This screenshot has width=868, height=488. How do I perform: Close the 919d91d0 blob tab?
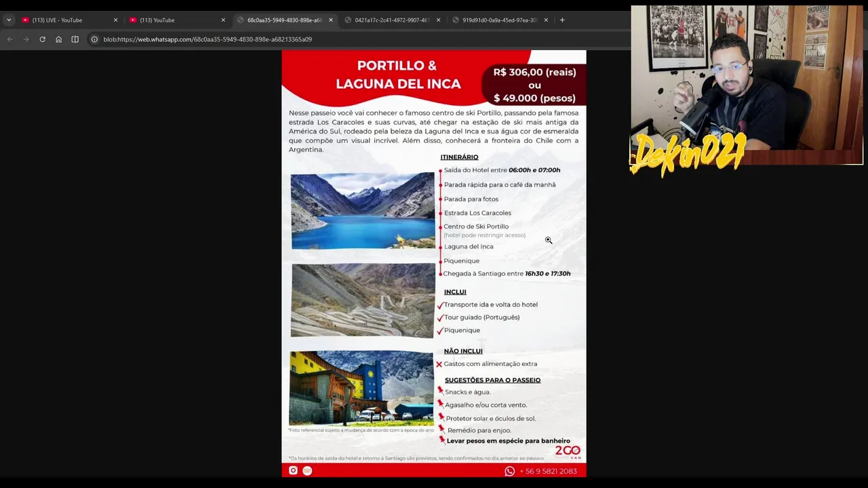546,20
